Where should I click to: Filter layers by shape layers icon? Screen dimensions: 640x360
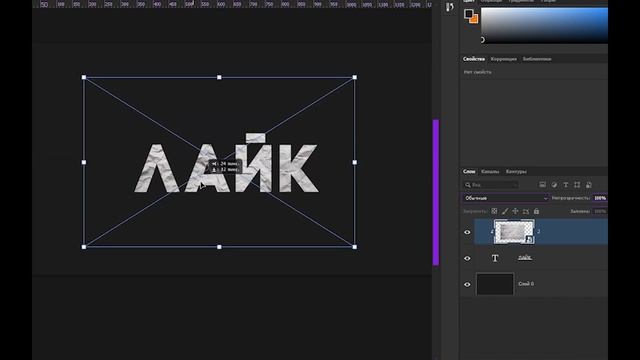577,185
